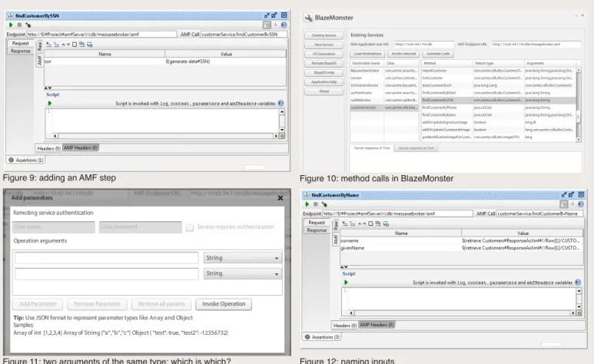Script help icon in findCustomerByName window

(x=578, y=282)
